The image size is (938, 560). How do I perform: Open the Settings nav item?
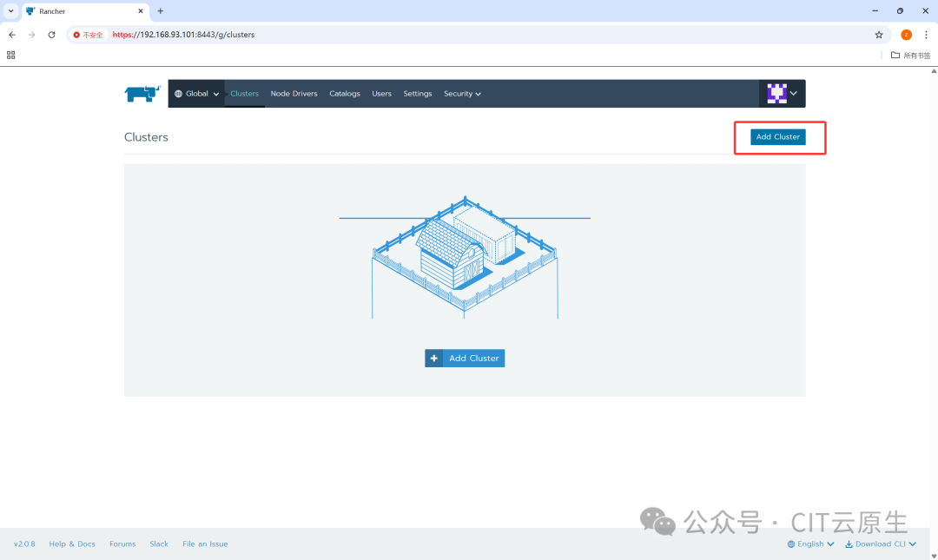(x=418, y=94)
